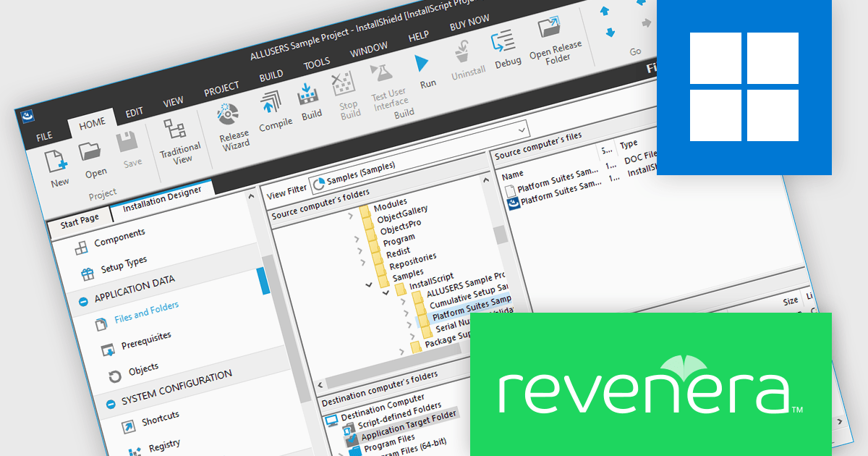Screen dimensions: 868x456
Task: Select Files and Folders view
Action: (146, 312)
